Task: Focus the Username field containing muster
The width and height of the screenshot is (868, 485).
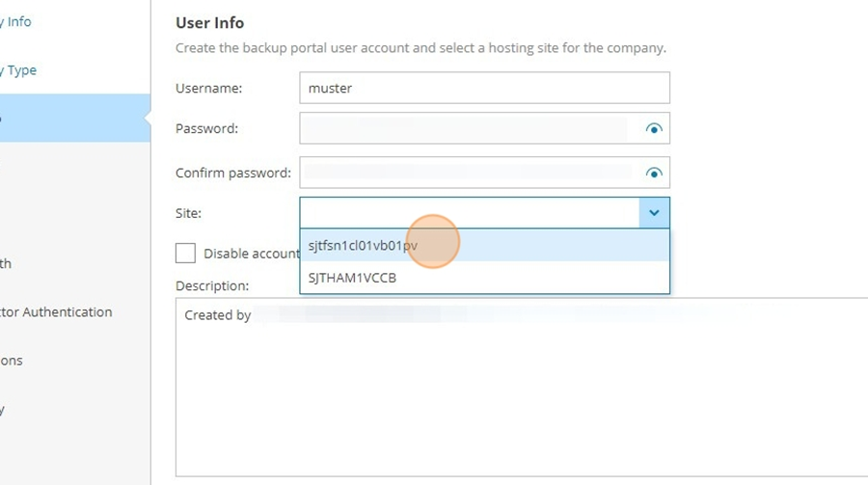Action: click(484, 88)
